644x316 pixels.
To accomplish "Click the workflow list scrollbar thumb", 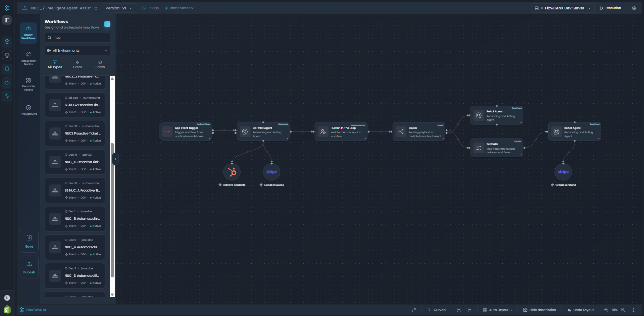I will (x=112, y=210).
